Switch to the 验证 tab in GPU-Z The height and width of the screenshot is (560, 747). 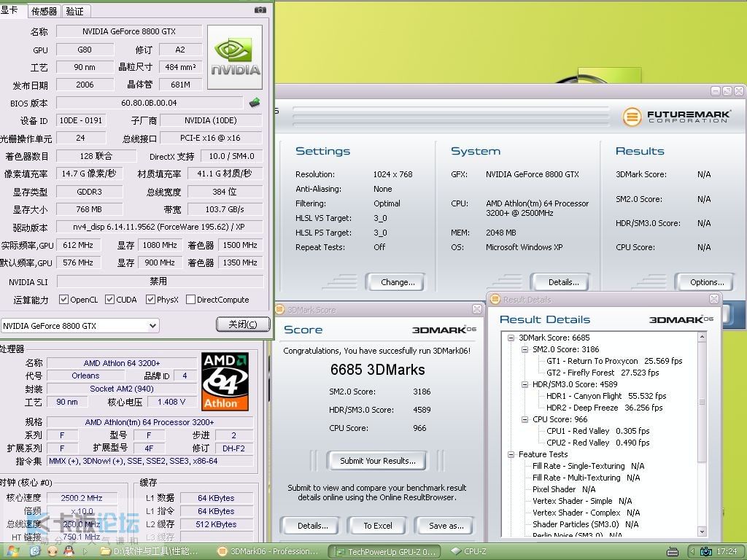coord(75,11)
